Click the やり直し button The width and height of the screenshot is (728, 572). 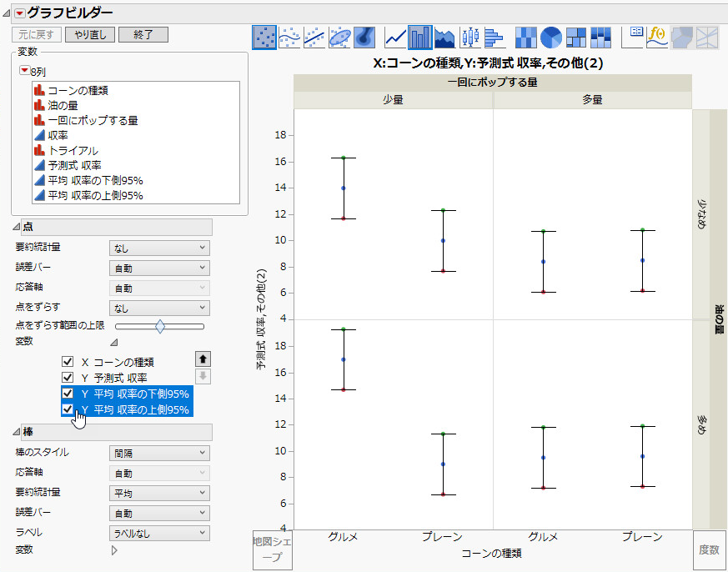pos(89,34)
